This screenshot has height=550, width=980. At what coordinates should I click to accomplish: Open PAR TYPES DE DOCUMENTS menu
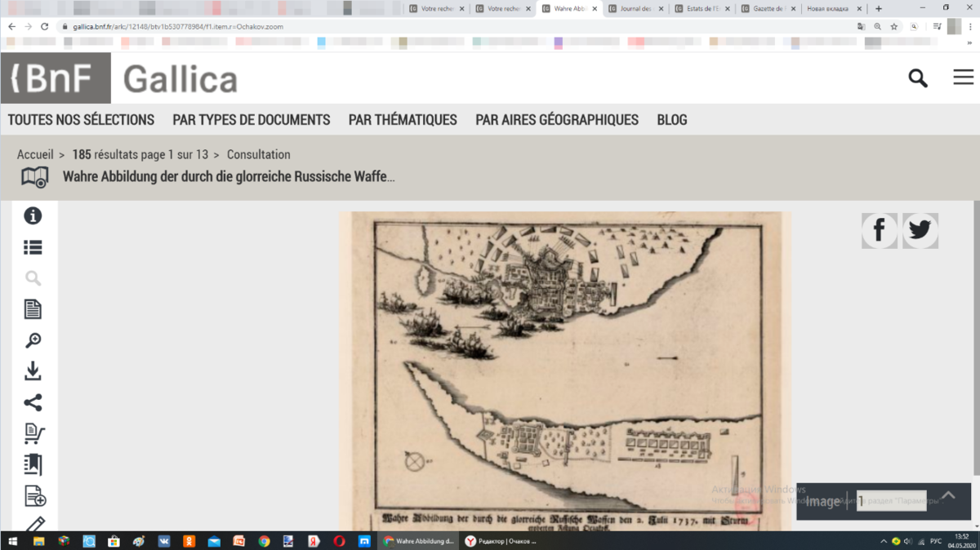(252, 120)
